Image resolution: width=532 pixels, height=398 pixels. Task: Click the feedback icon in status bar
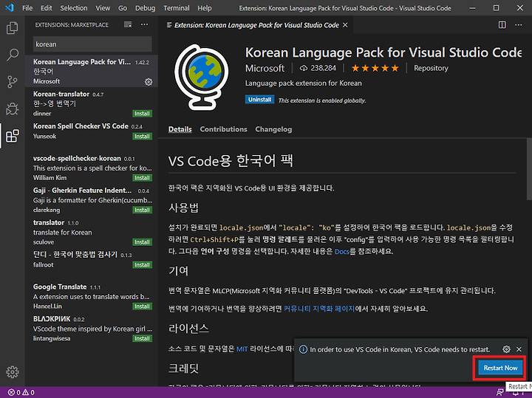(500, 393)
